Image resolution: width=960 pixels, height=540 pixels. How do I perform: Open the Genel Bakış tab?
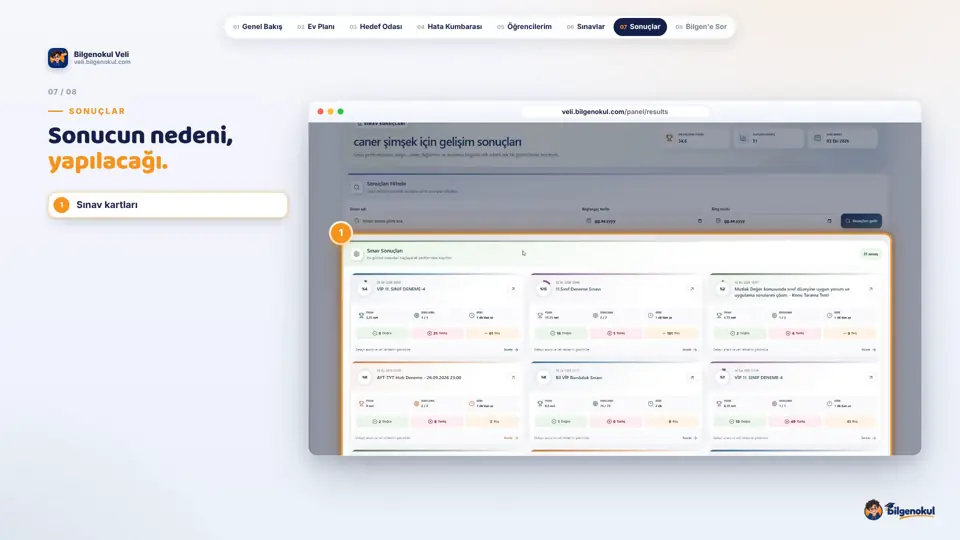click(258, 27)
